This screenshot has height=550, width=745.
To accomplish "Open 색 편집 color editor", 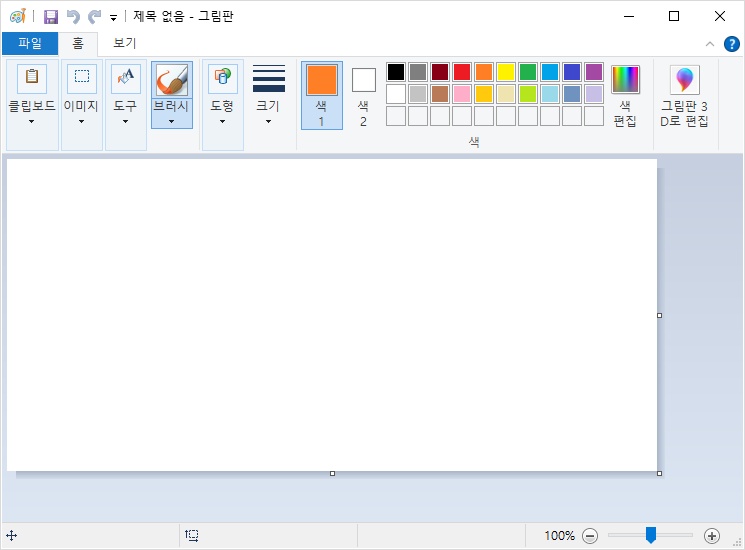I will coord(625,95).
